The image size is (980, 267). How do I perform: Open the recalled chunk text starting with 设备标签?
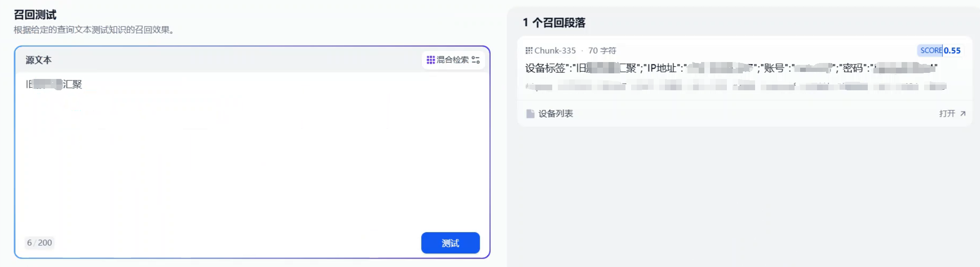731,69
